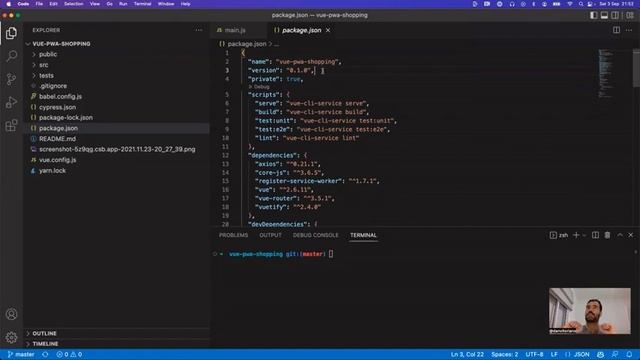Open the screenshot png file

tap(117, 149)
